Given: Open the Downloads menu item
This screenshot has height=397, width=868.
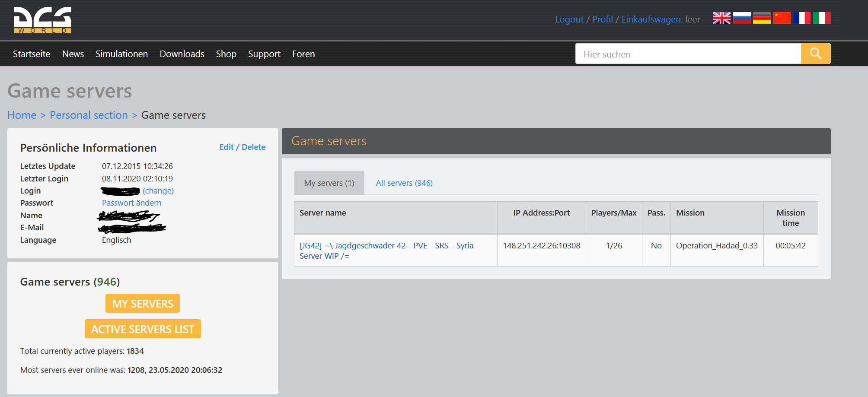Looking at the screenshot, I should [x=182, y=54].
